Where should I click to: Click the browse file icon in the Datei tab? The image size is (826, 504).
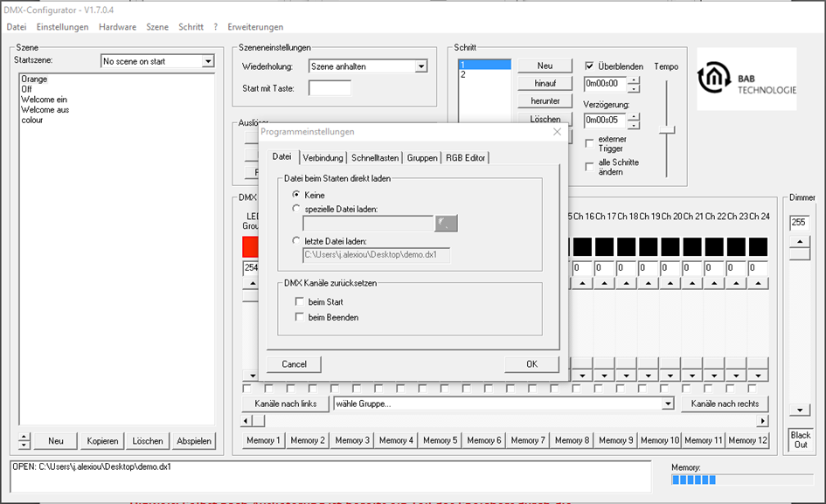pos(446,224)
